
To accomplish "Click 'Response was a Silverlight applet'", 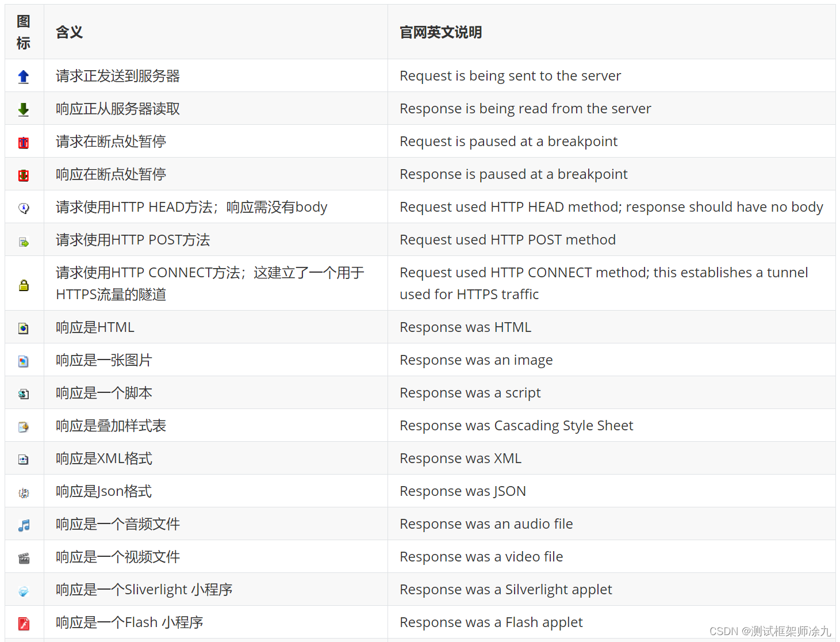I will point(506,590).
